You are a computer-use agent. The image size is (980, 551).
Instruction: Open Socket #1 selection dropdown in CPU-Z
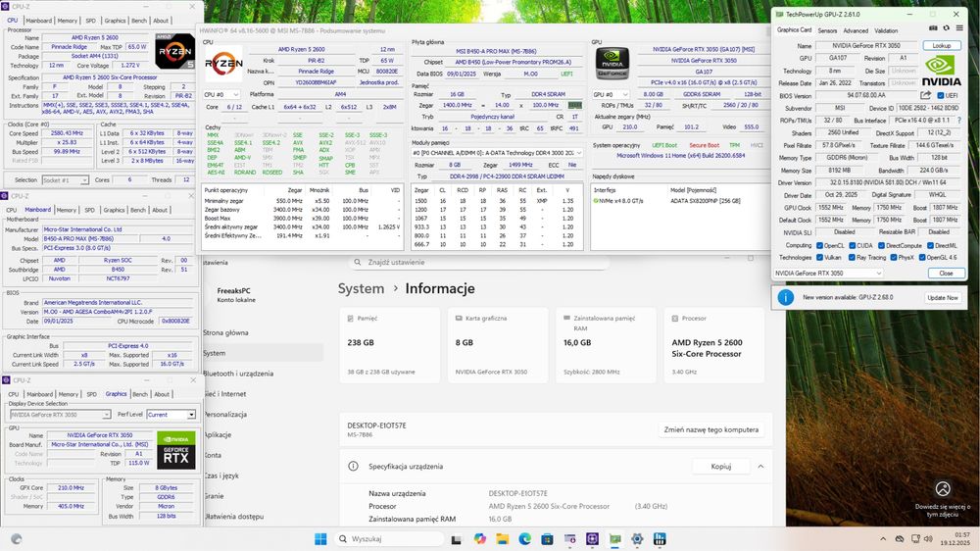pyautogui.click(x=66, y=180)
